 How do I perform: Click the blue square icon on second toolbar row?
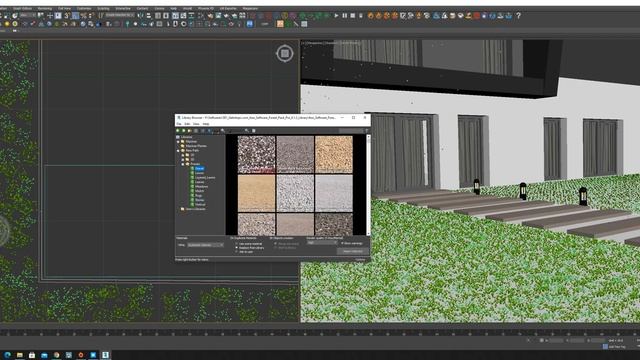249,24
